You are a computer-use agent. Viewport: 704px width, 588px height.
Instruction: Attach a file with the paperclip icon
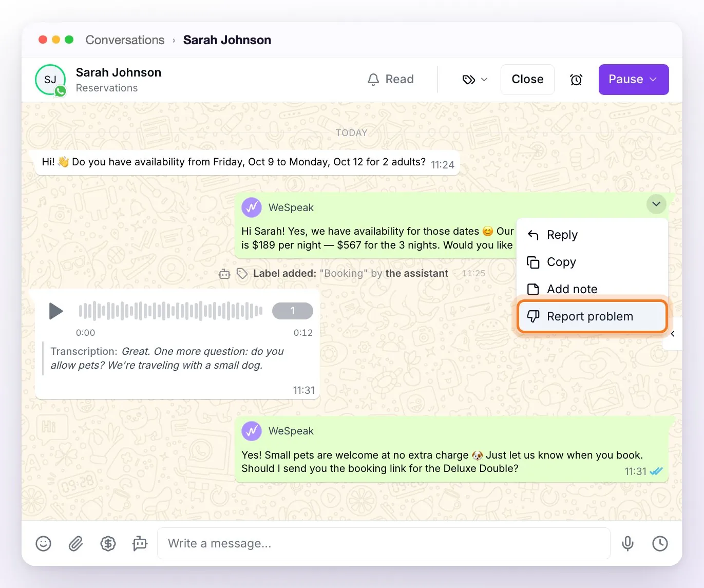pyautogui.click(x=76, y=543)
